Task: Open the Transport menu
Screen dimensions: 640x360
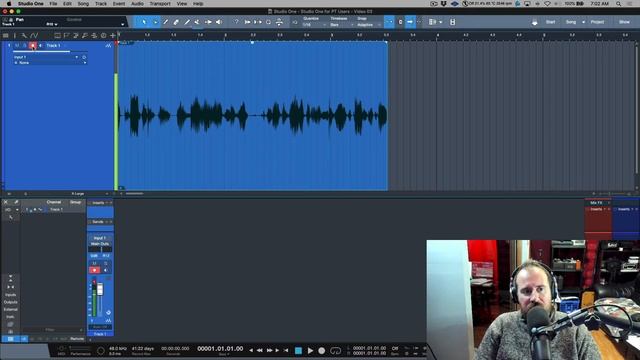Action: click(160, 4)
